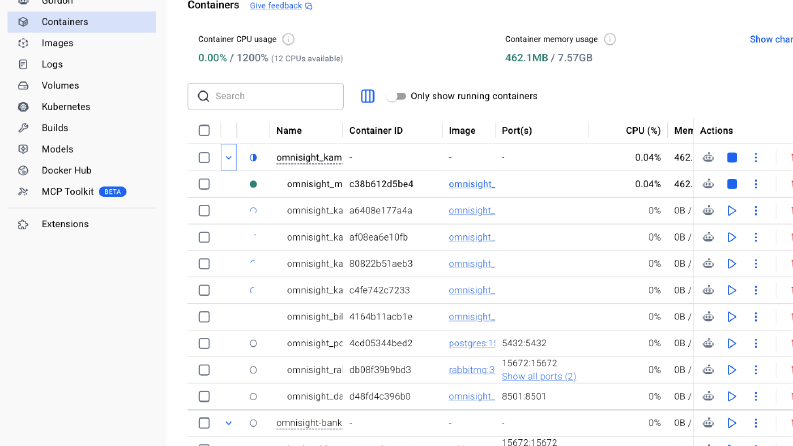The height and width of the screenshot is (446, 793).
Task: Open more actions for db08f39b9bd3
Action: (756, 370)
